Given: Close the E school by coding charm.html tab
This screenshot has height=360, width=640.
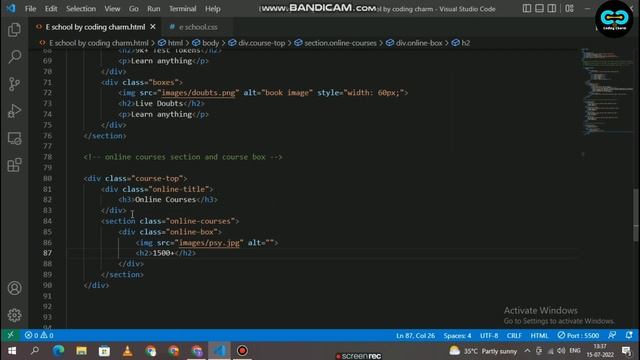Looking at the screenshot, I should [153, 27].
